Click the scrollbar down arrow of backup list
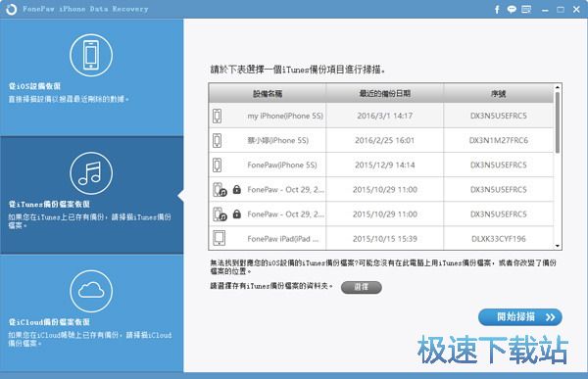The image size is (588, 379). pos(558,246)
